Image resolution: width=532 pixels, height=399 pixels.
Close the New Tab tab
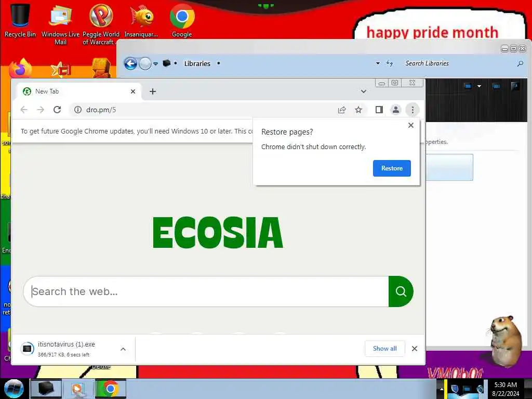133,91
